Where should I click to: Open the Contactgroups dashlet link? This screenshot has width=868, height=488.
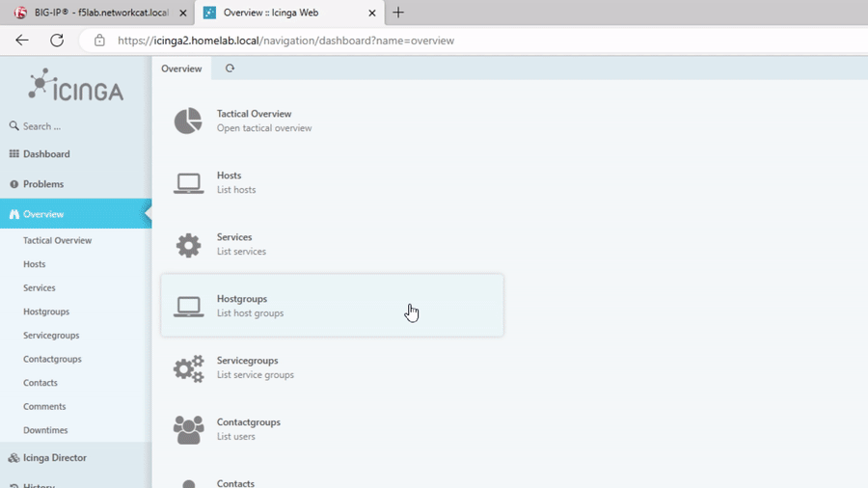(x=249, y=422)
